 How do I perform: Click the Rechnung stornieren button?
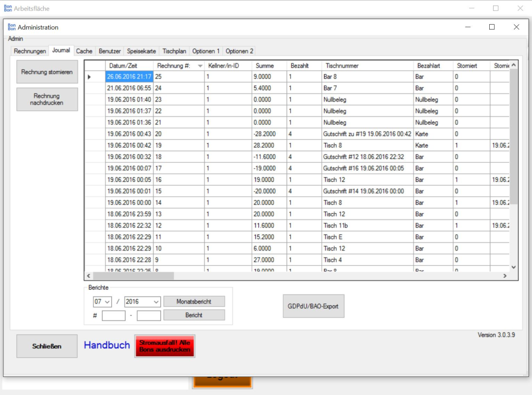(x=47, y=72)
